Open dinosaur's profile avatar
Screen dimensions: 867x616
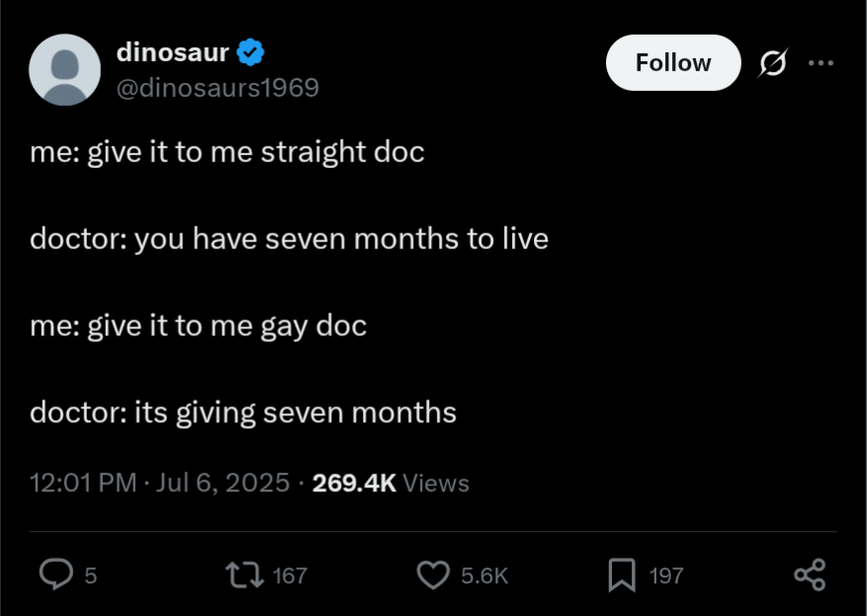[64, 69]
